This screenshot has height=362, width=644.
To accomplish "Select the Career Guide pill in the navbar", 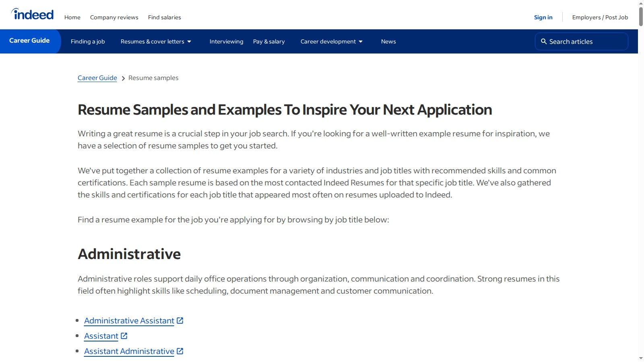I will [29, 41].
